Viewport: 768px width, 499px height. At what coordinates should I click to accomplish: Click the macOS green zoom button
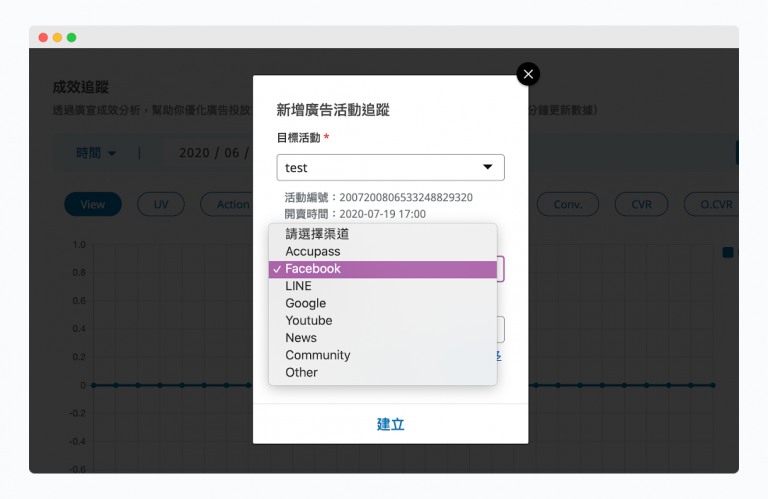point(72,38)
